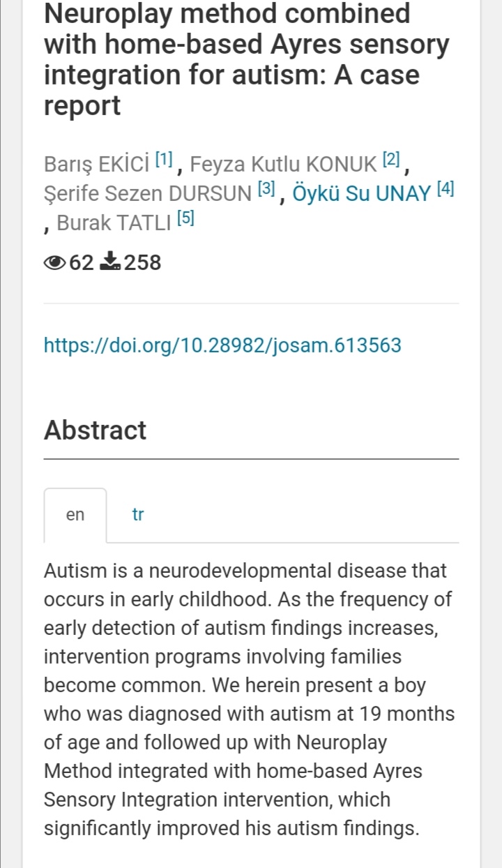The image size is (502, 868).
Task: Click affiliation reference [4]
Action: pos(445,189)
